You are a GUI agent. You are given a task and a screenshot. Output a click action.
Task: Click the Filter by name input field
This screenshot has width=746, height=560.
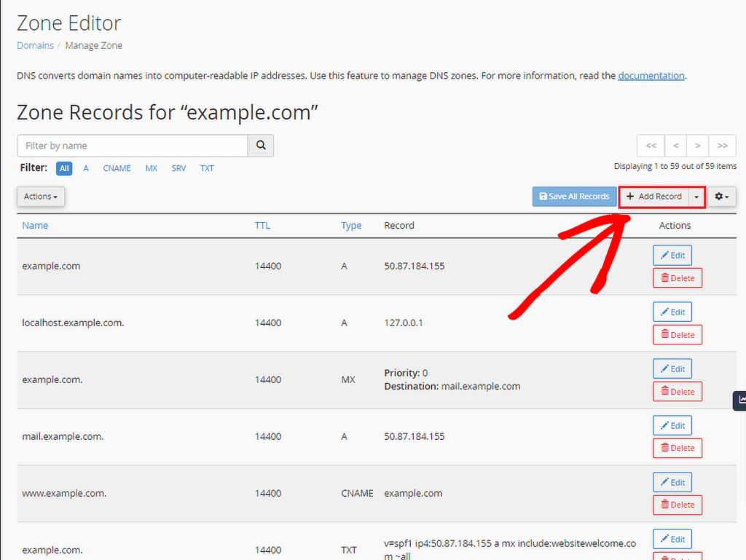click(x=131, y=146)
